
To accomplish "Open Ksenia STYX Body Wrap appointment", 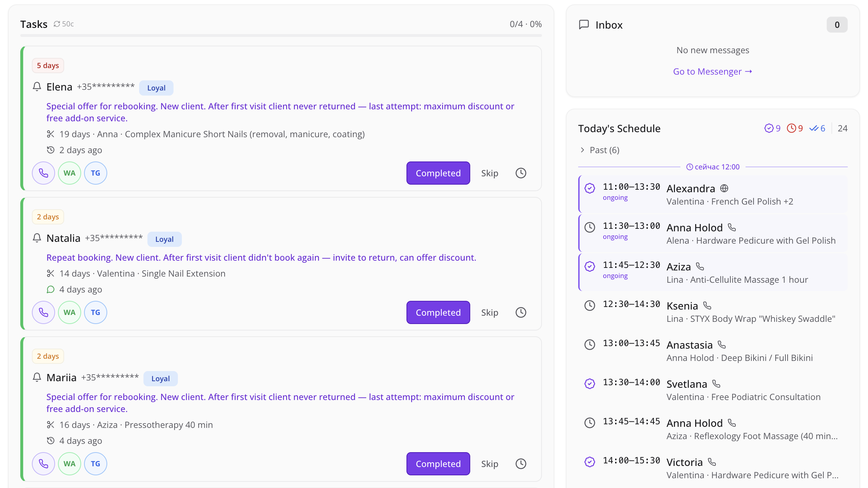I will (x=713, y=311).
